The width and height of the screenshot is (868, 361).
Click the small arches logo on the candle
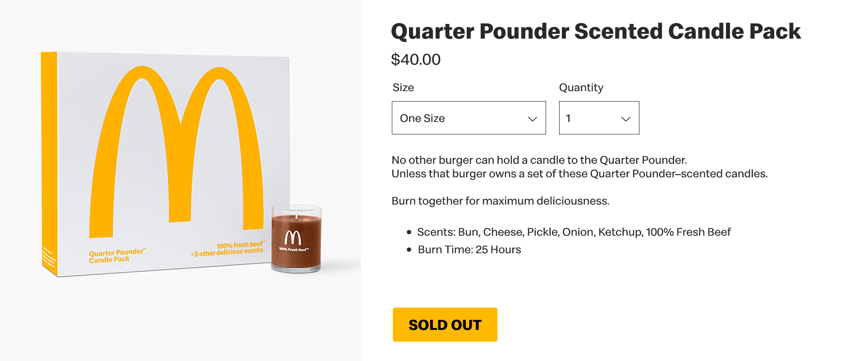(x=293, y=237)
